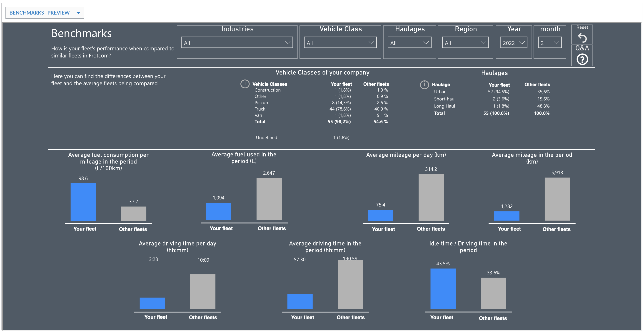This screenshot has width=644, height=333.
Task: Click the Reset undo arrow icon
Action: coord(582,38)
